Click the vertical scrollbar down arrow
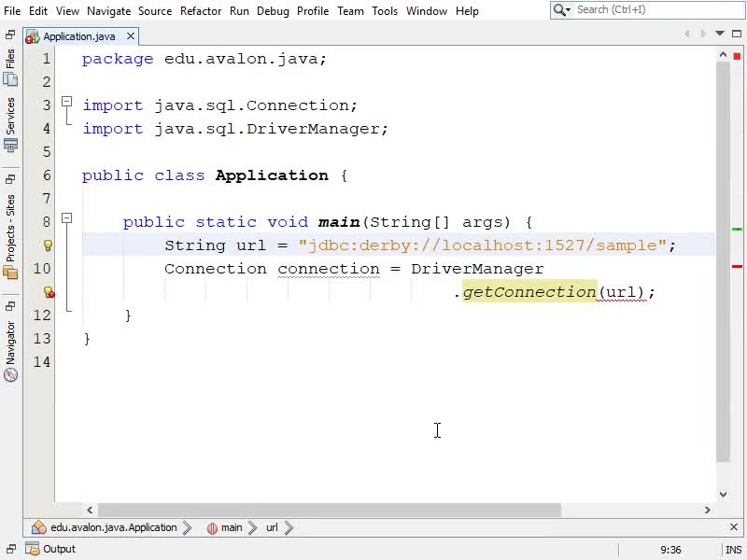Screen dimensions: 747x560 [723, 495]
